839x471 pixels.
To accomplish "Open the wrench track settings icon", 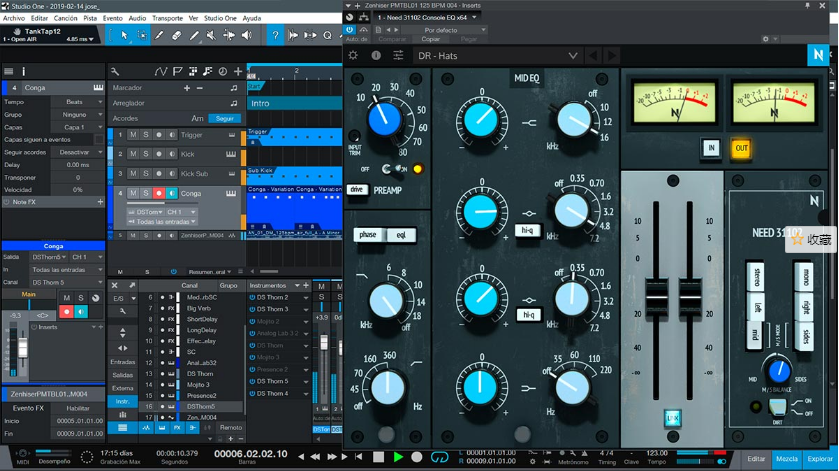I will tap(115, 71).
